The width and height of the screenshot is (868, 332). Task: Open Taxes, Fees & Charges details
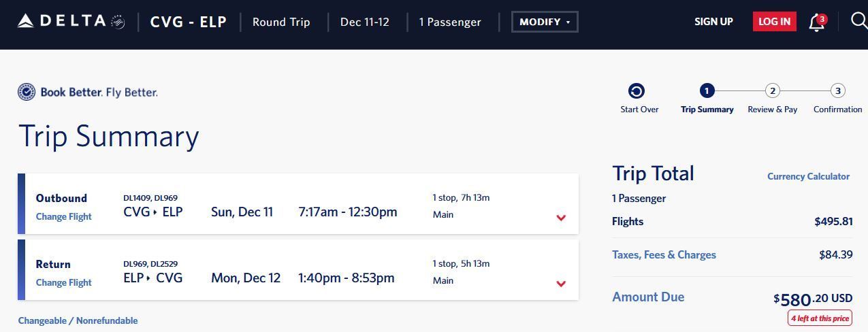pos(664,254)
